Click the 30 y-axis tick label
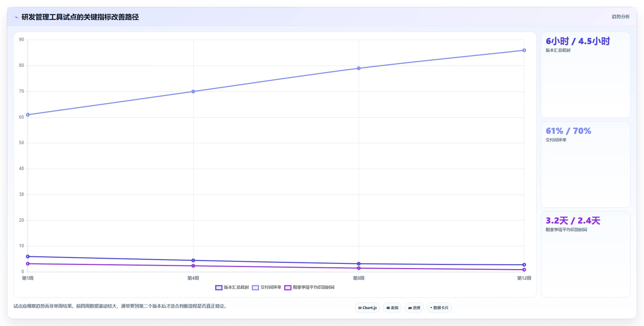Image resolution: width=644 pixels, height=326 pixels. [21, 195]
